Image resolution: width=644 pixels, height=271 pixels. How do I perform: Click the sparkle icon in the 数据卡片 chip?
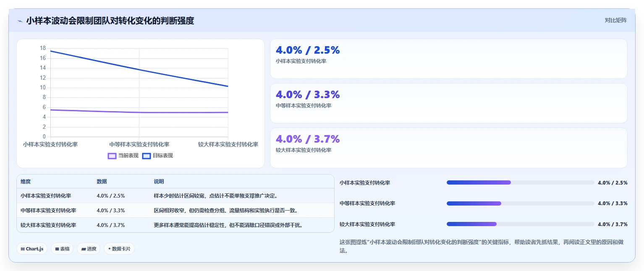pos(110,249)
